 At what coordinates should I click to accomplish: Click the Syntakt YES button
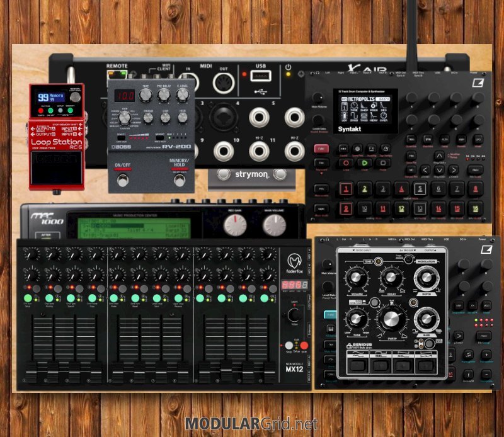411,156
